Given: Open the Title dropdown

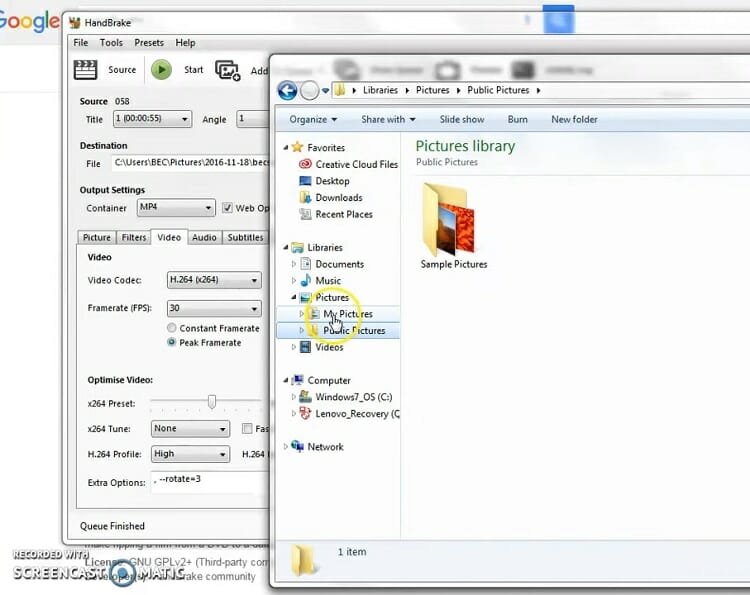Looking at the screenshot, I should tap(153, 119).
